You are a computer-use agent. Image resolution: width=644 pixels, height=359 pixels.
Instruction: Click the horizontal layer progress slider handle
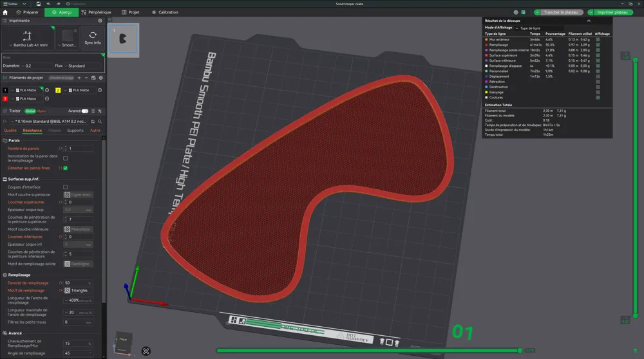point(520,351)
